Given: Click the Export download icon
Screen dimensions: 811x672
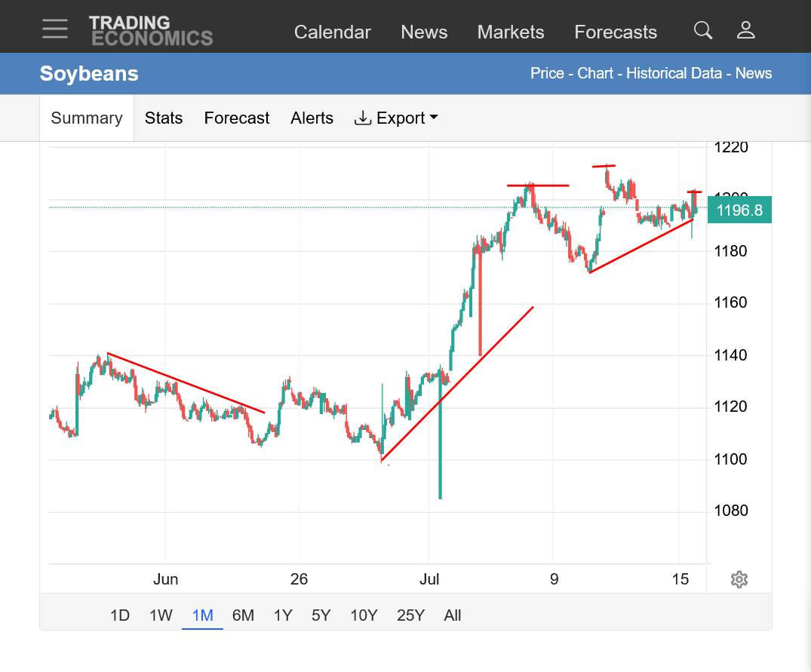Looking at the screenshot, I should point(363,118).
